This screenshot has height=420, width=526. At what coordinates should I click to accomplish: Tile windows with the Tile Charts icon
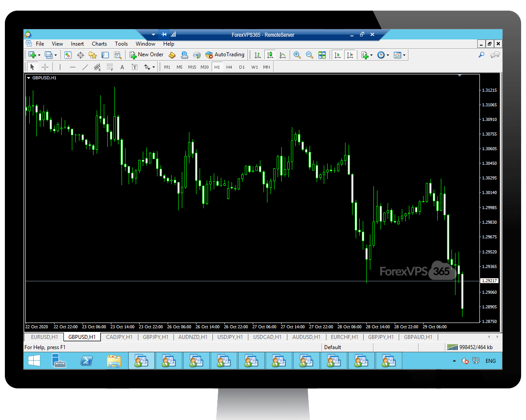coord(322,55)
